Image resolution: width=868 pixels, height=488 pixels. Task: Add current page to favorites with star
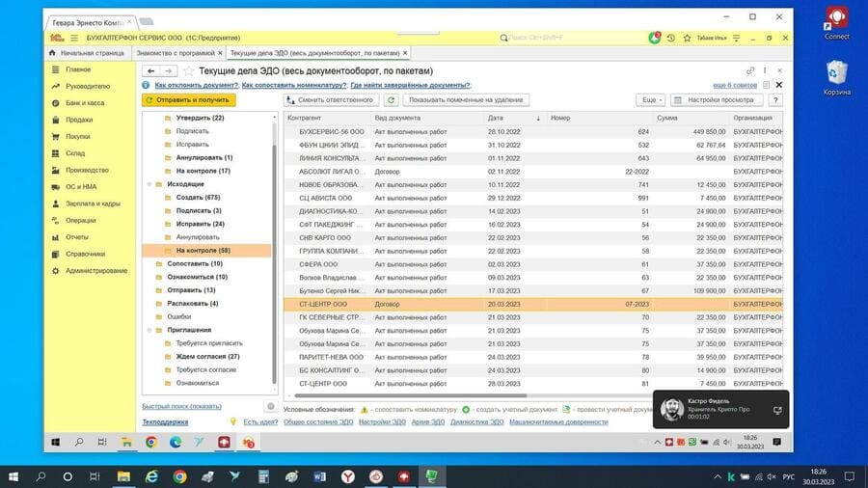189,70
